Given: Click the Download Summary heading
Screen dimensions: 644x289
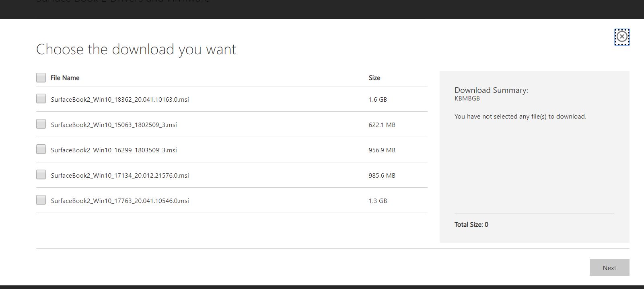Looking at the screenshot, I should [491, 90].
